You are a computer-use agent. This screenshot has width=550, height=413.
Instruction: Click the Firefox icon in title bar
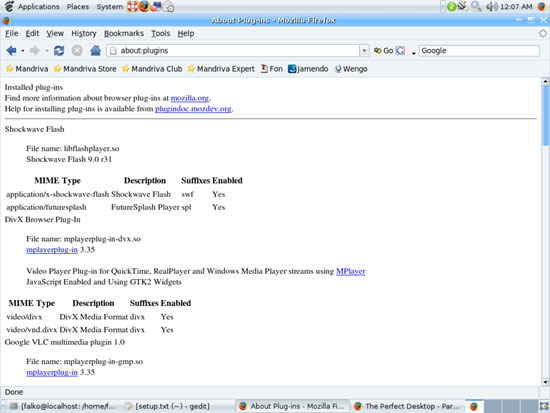pos(6,20)
